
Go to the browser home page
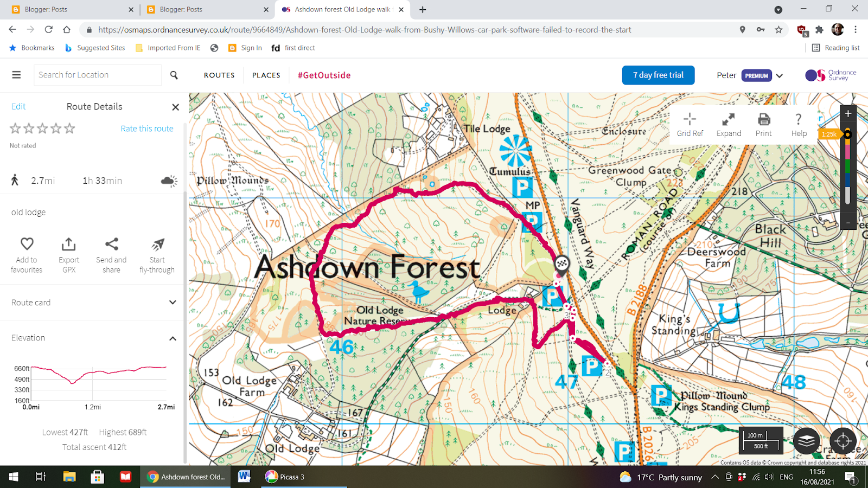[x=67, y=30]
